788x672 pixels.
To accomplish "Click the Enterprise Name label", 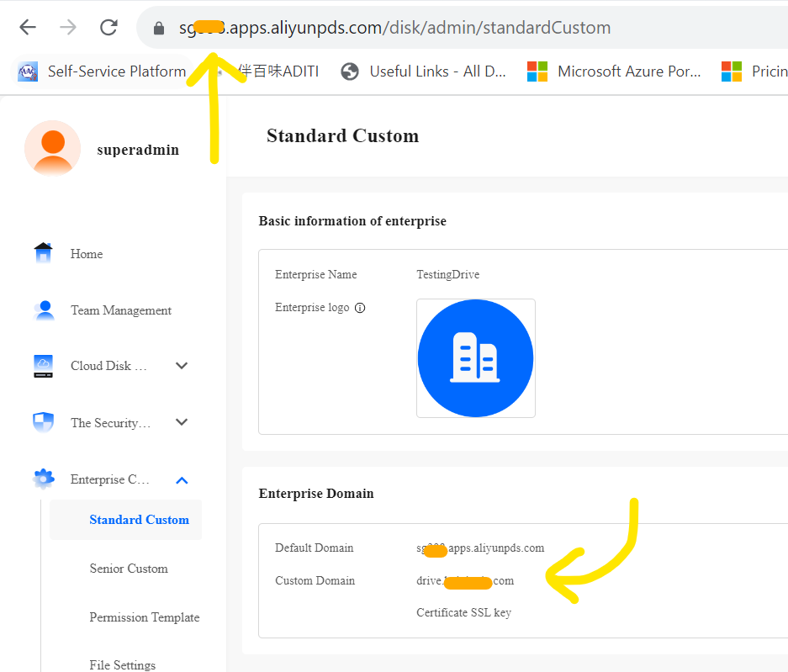I will tap(315, 274).
